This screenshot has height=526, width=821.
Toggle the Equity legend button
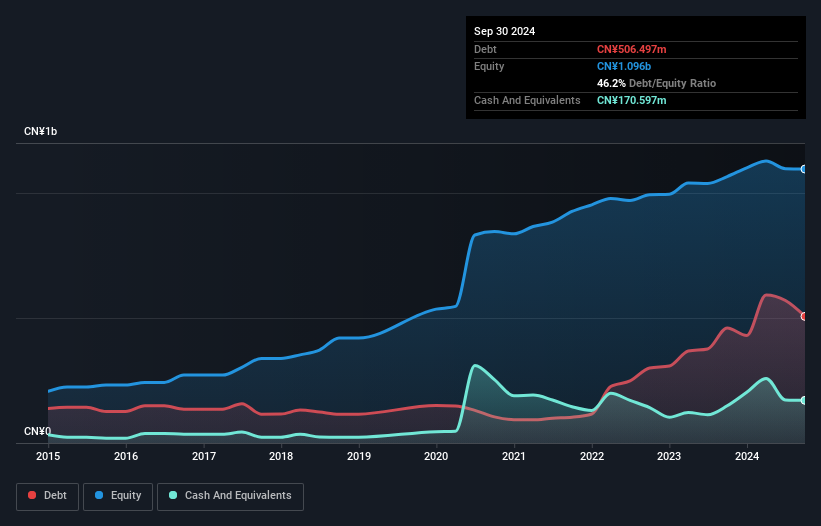[x=118, y=496]
